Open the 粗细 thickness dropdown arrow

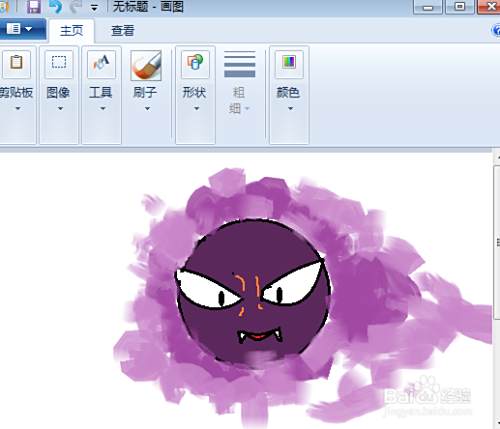[247, 108]
